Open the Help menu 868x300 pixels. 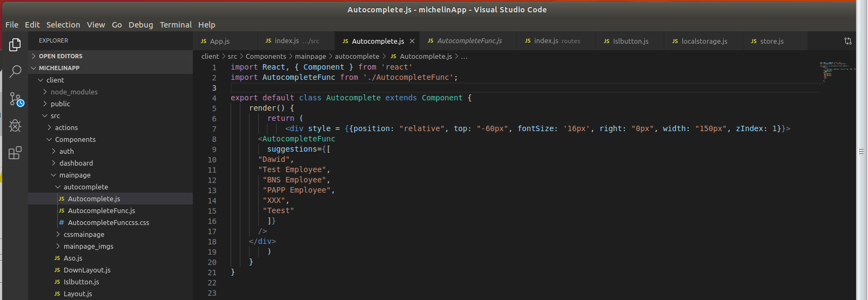(207, 25)
